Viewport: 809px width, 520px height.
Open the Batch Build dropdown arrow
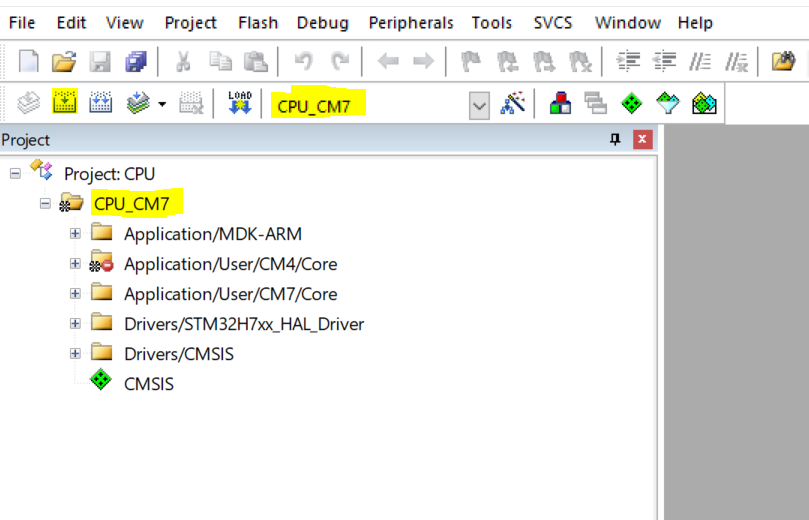(x=162, y=104)
